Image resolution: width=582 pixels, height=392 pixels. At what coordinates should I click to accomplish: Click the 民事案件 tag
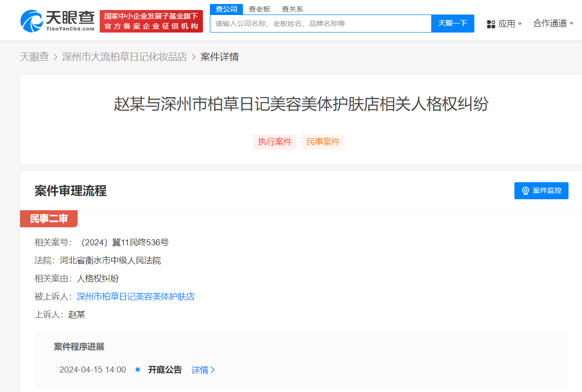coord(323,142)
